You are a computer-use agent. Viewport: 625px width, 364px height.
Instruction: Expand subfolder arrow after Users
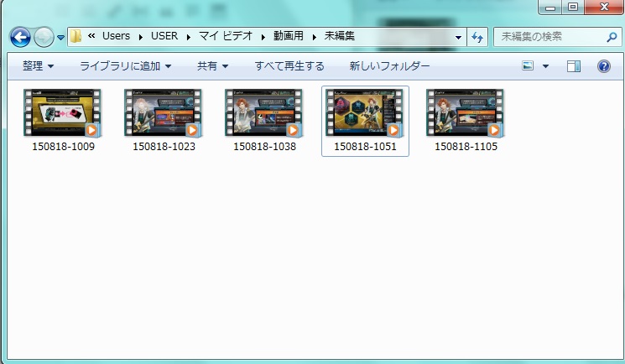(x=141, y=37)
